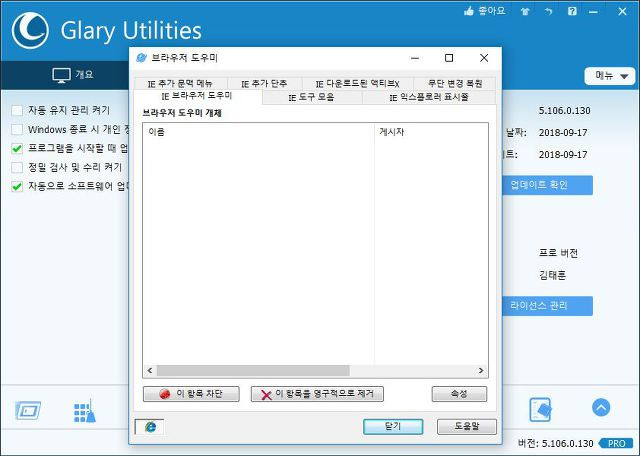Toggle the Windows 종료 시 checkbox
Viewport: 640px width, 456px height.
pyautogui.click(x=17, y=129)
